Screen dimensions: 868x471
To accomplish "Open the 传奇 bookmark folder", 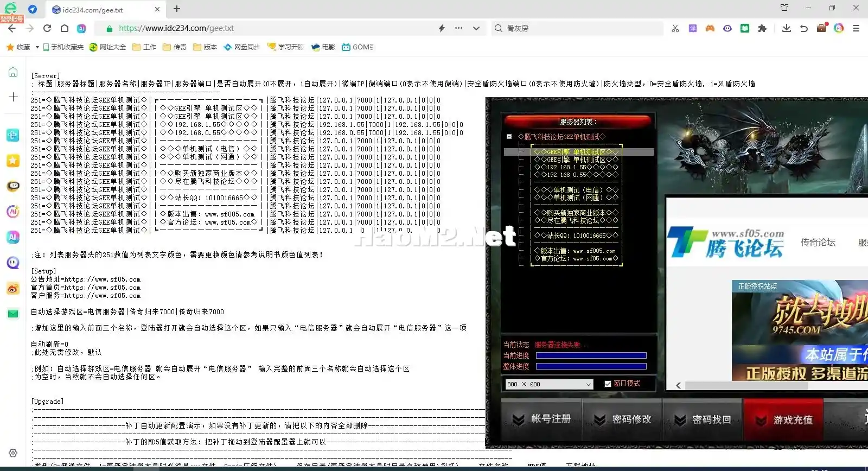I will point(175,47).
